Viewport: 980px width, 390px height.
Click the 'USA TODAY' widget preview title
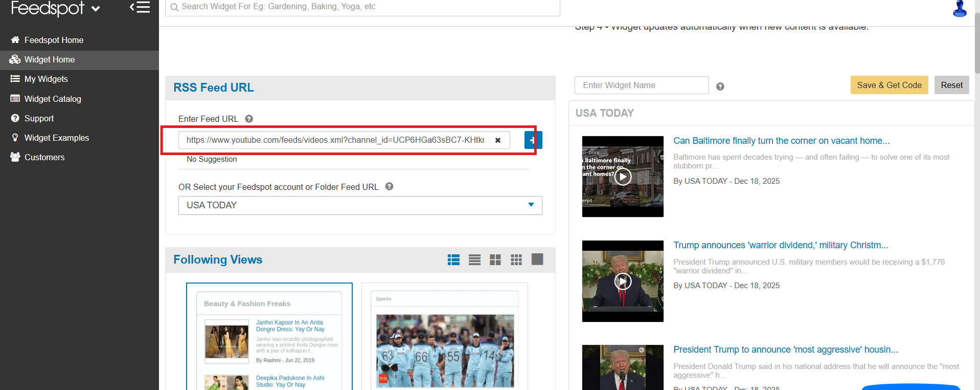point(604,113)
